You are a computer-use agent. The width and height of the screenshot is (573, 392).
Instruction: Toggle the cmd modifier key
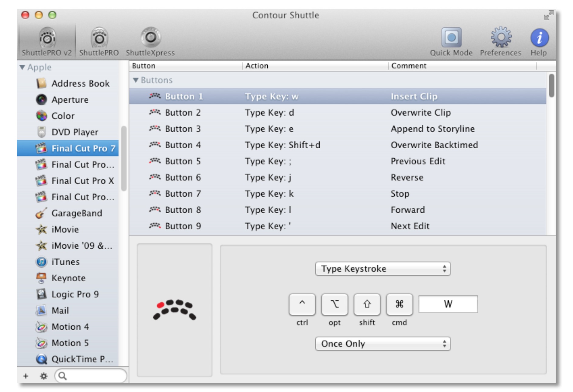click(399, 304)
